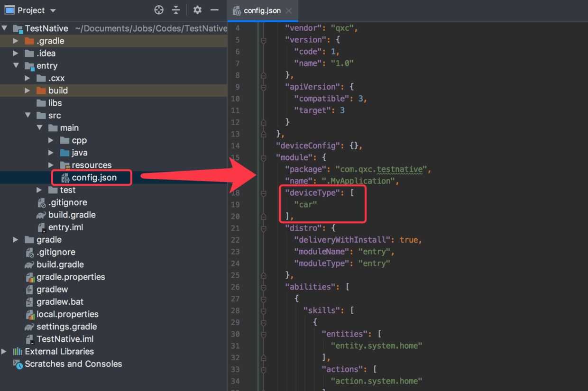Fold the deviceType block in gutter
The height and width of the screenshot is (391, 588).
[x=264, y=193]
